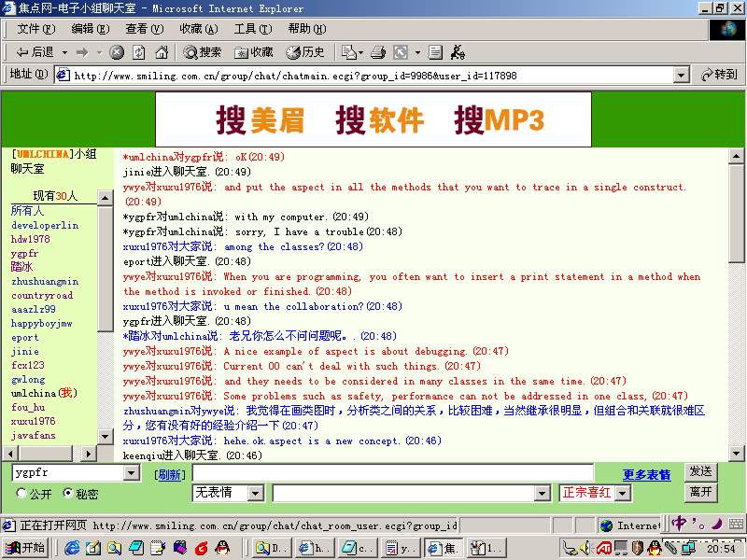Click the full-screen size toolbar icon
The image size is (747, 560).
pos(401,52)
